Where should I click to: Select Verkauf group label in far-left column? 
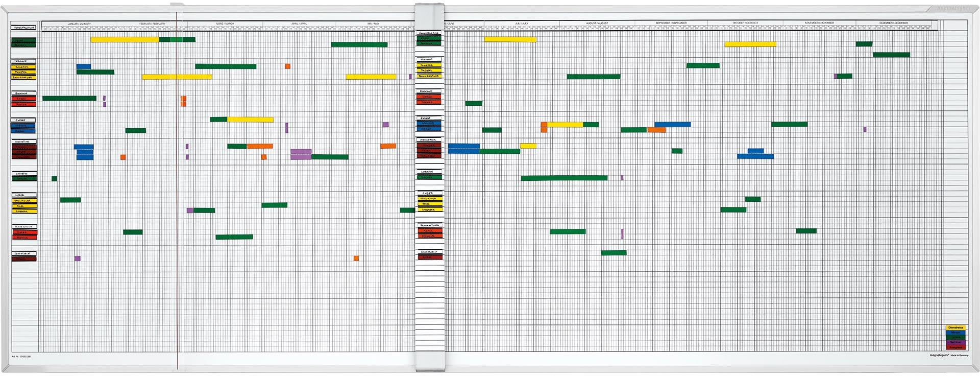tap(24, 61)
